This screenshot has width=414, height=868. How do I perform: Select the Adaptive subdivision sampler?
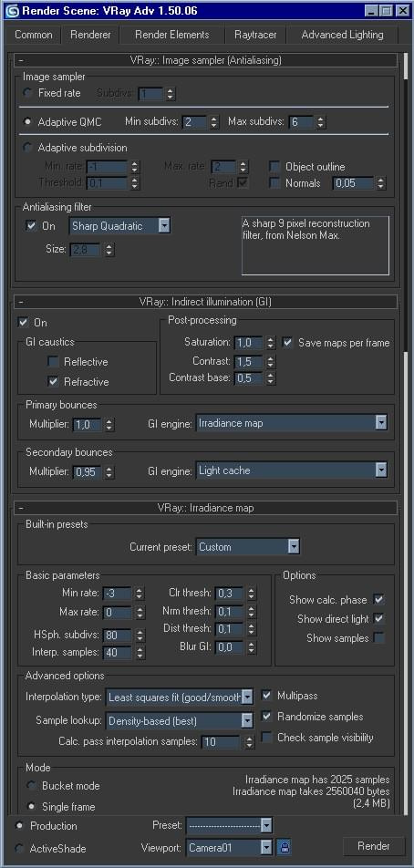tap(27, 148)
